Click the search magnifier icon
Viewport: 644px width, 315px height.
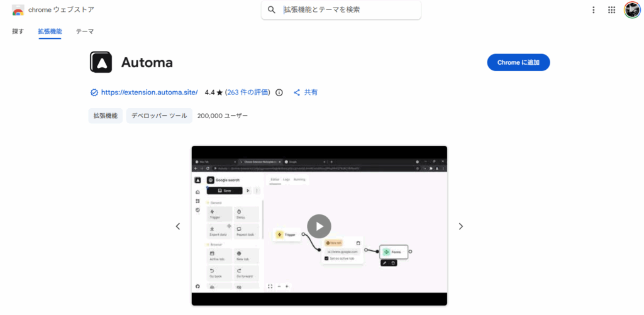point(272,10)
